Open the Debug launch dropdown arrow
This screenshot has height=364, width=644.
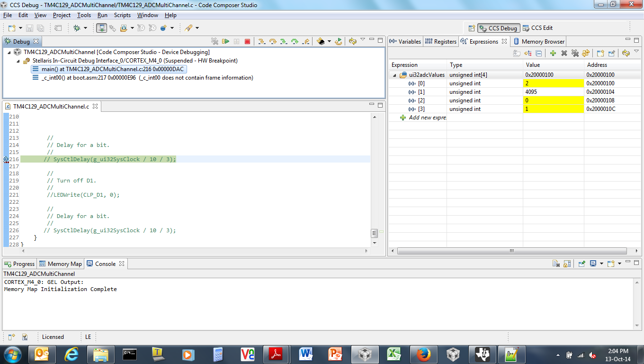tap(85, 28)
